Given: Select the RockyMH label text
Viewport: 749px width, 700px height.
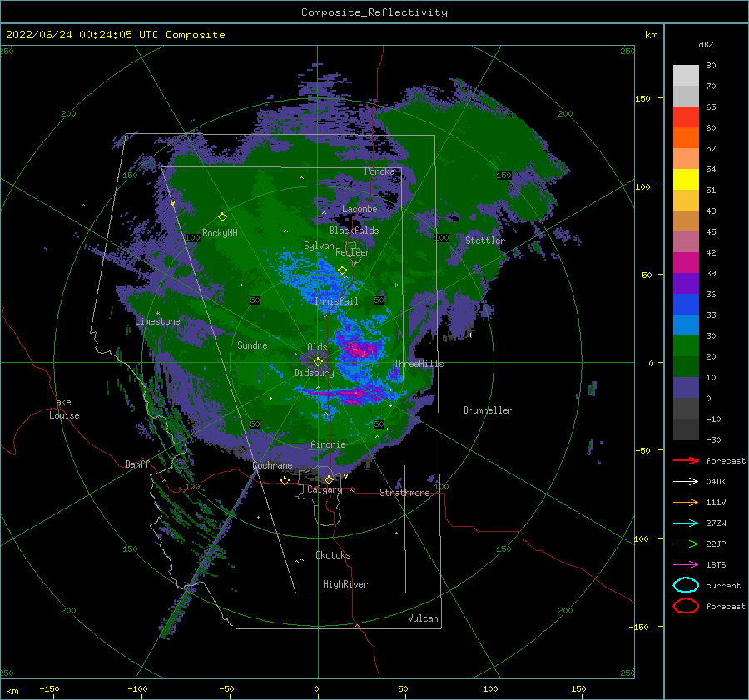Looking at the screenshot, I should (220, 233).
